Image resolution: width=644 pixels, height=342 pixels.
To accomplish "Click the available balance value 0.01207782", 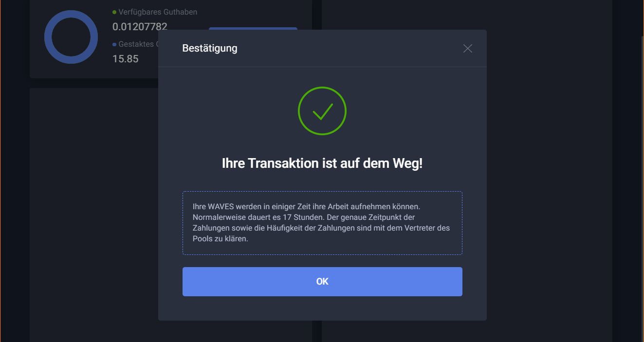I will pos(140,26).
